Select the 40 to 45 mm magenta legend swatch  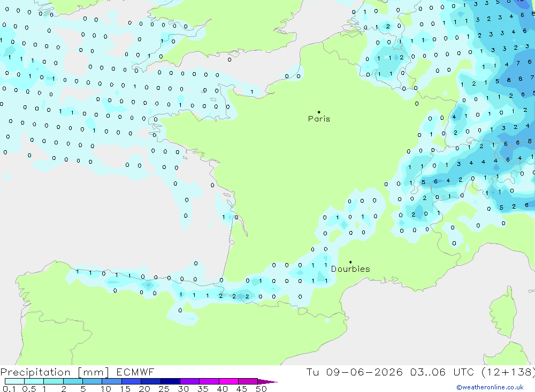point(228,381)
